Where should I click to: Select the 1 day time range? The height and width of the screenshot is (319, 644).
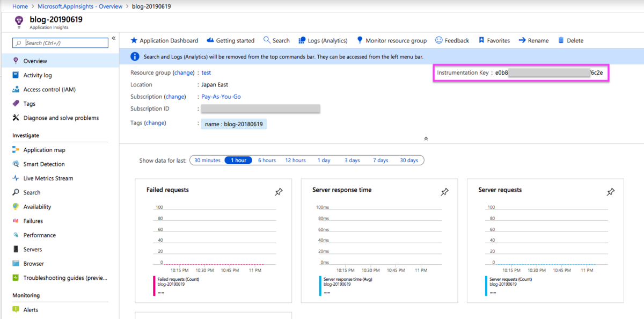tap(324, 160)
